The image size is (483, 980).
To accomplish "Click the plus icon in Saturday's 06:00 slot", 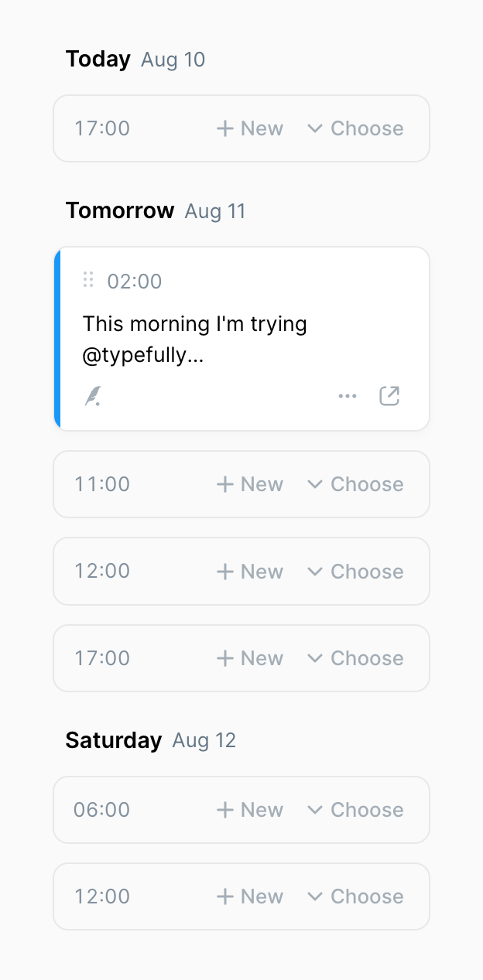I will 224,809.
